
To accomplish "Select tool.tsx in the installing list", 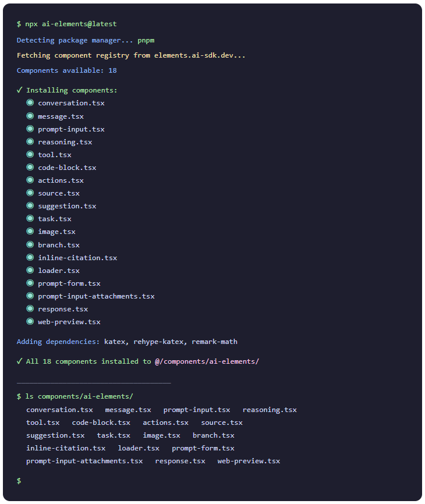I will 55,155.
